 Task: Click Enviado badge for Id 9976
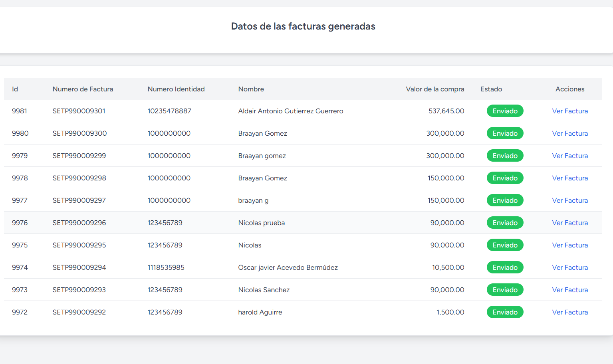[x=505, y=223]
